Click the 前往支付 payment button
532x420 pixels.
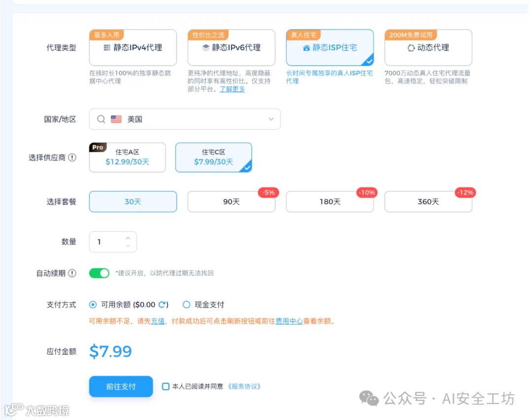(121, 387)
